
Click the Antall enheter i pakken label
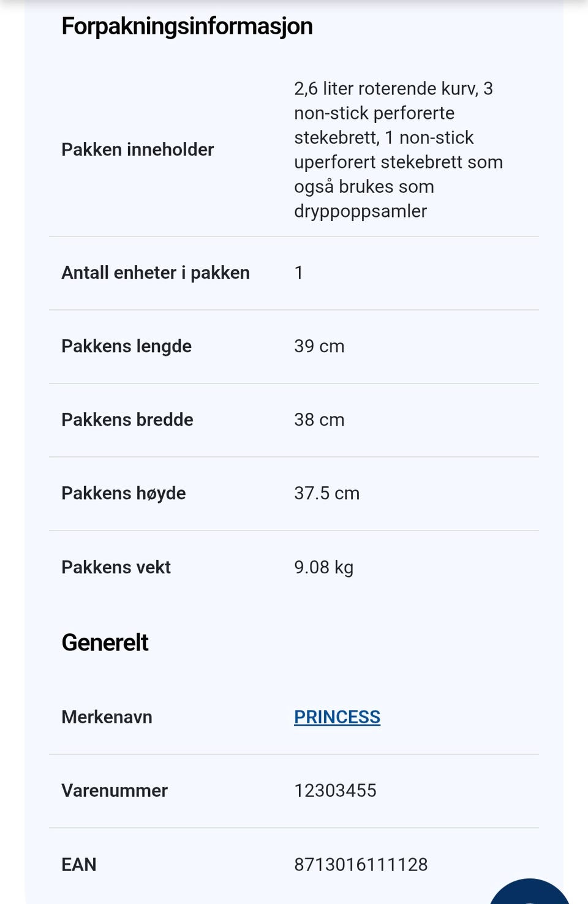click(156, 273)
